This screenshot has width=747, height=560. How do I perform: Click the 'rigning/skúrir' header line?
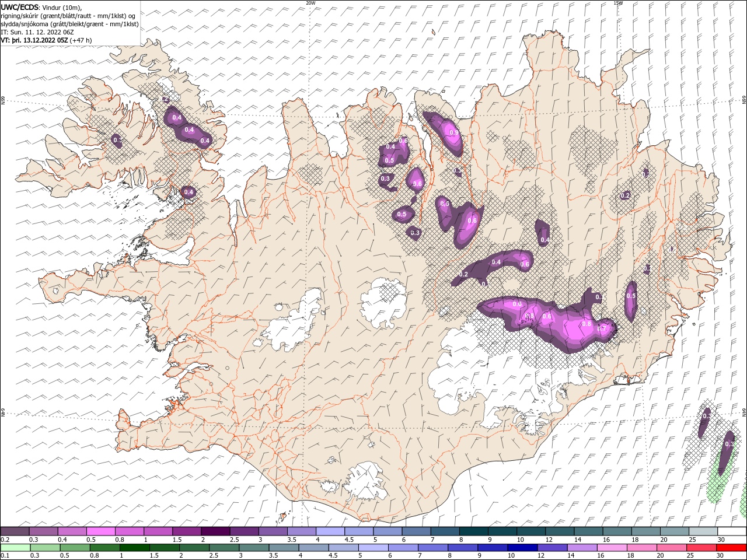tap(68, 16)
